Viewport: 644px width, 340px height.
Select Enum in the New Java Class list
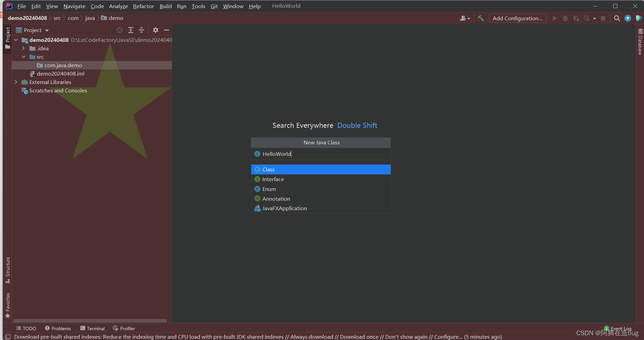(x=321, y=189)
